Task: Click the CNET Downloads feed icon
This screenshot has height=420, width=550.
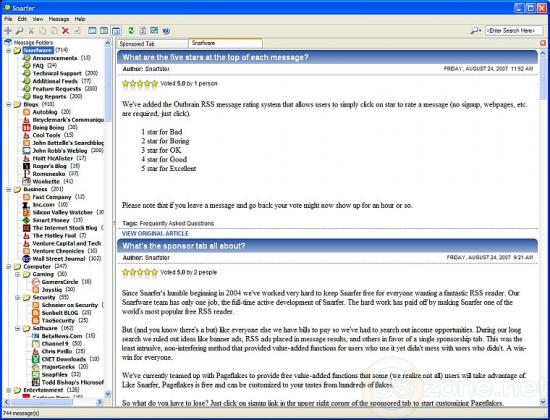Action: (x=35, y=359)
